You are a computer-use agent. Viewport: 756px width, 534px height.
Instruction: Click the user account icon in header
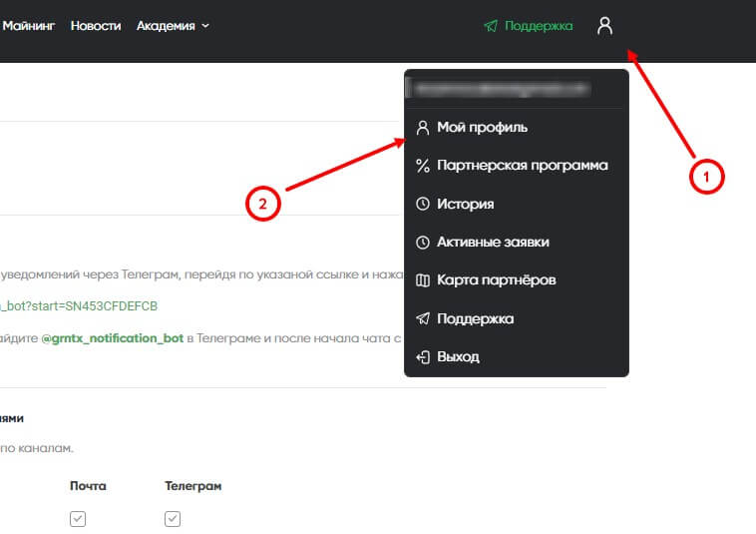604,26
